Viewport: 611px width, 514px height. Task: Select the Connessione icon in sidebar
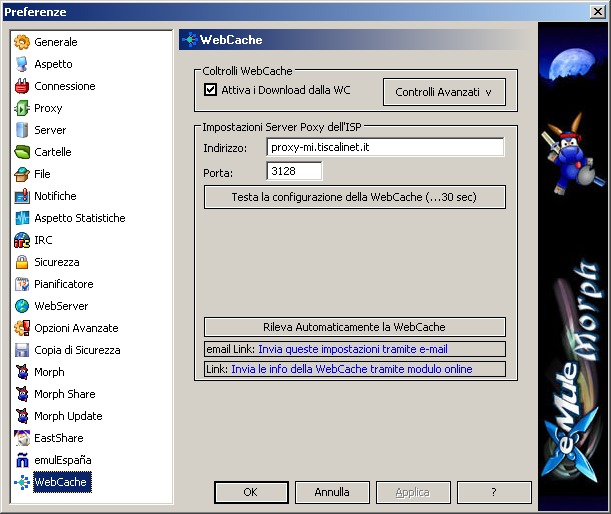(22, 86)
